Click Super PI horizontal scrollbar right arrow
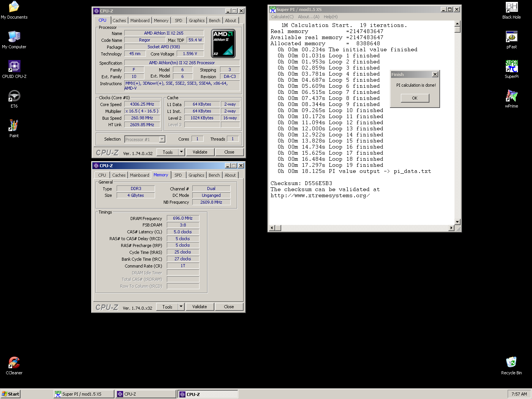The image size is (532, 399). pyautogui.click(x=451, y=228)
